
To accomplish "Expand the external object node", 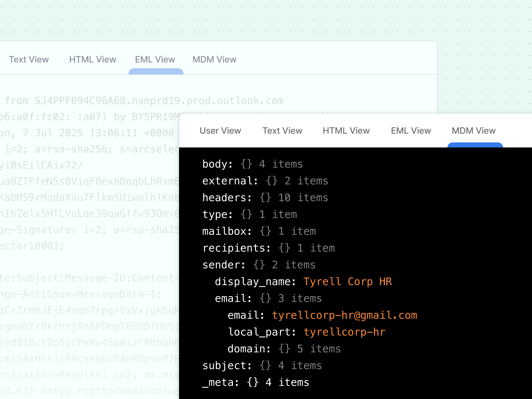I will (230, 181).
